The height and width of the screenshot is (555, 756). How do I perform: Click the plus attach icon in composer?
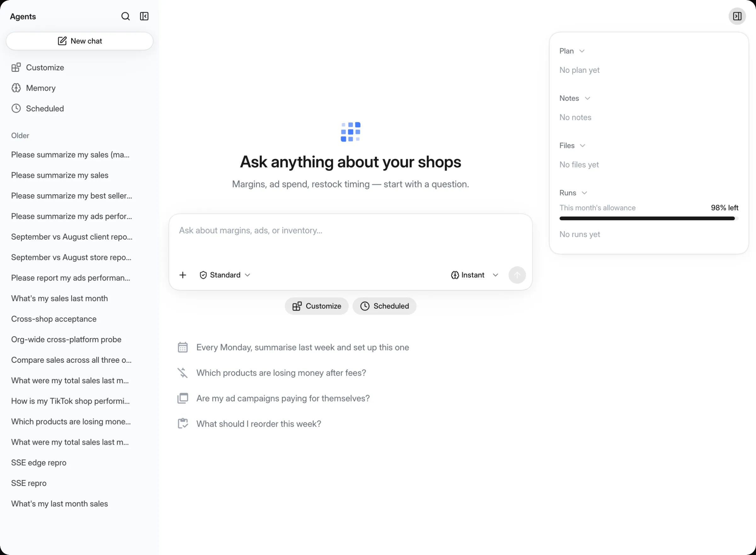[x=183, y=275]
